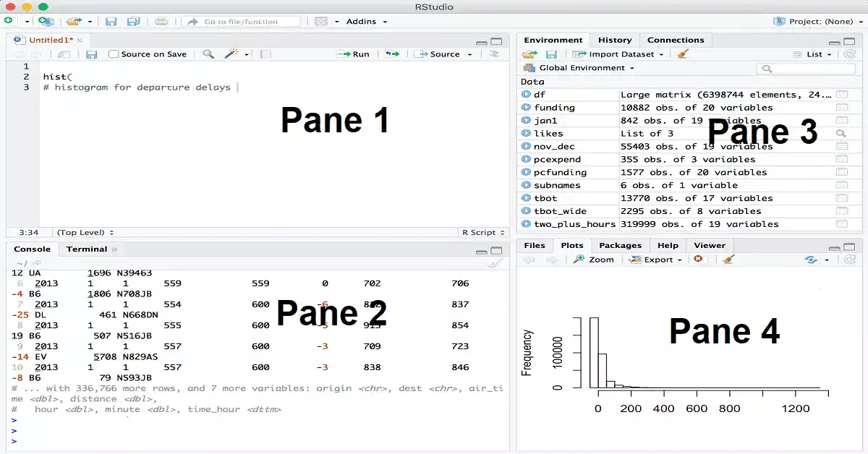Expand the jan1 object details
This screenshot has width=868, height=454.
[x=526, y=121]
